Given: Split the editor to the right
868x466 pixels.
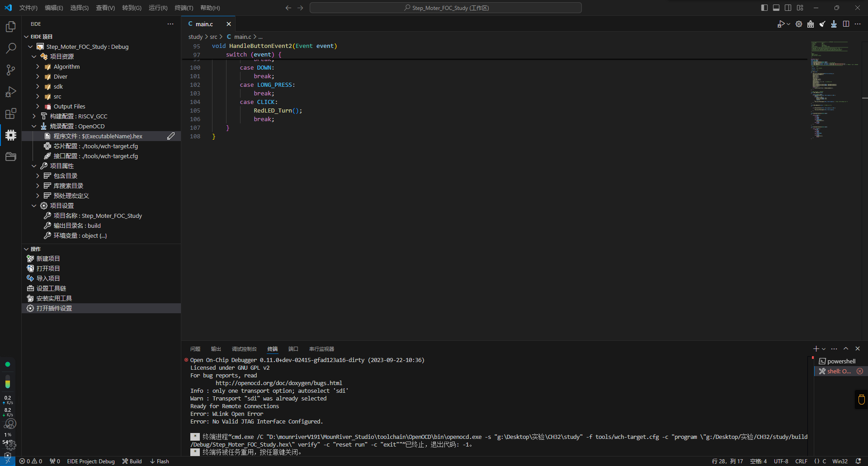Looking at the screenshot, I should tap(846, 24).
